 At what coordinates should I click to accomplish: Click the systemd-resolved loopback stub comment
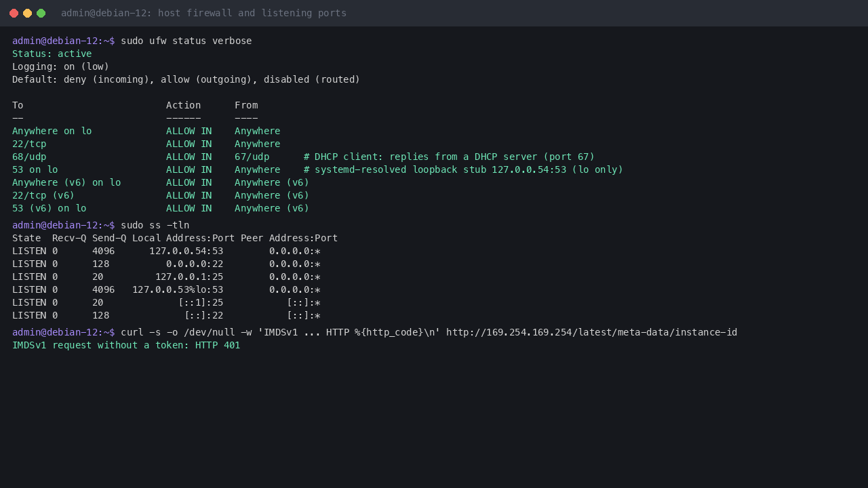click(464, 169)
